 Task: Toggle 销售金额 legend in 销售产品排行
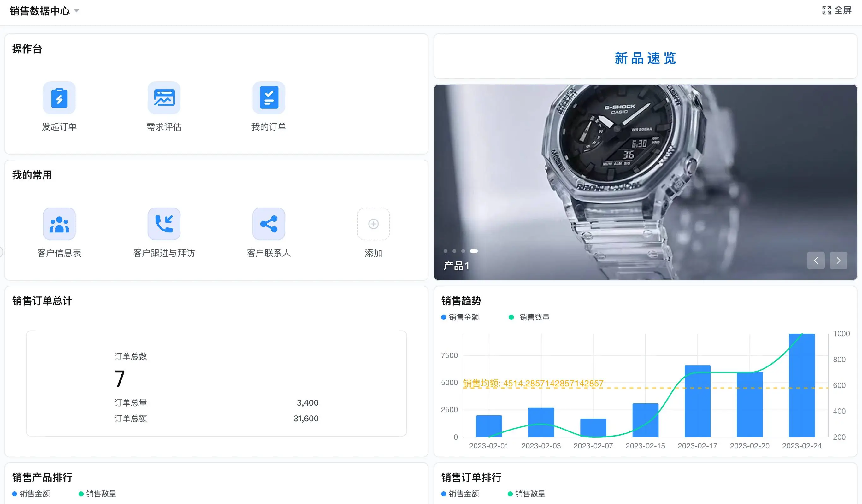pyautogui.click(x=31, y=494)
